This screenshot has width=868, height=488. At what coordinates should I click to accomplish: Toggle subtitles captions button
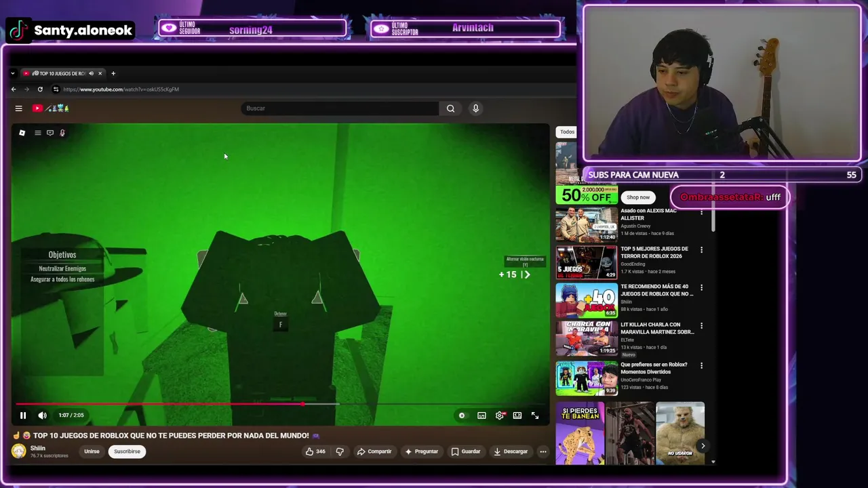tap(481, 415)
